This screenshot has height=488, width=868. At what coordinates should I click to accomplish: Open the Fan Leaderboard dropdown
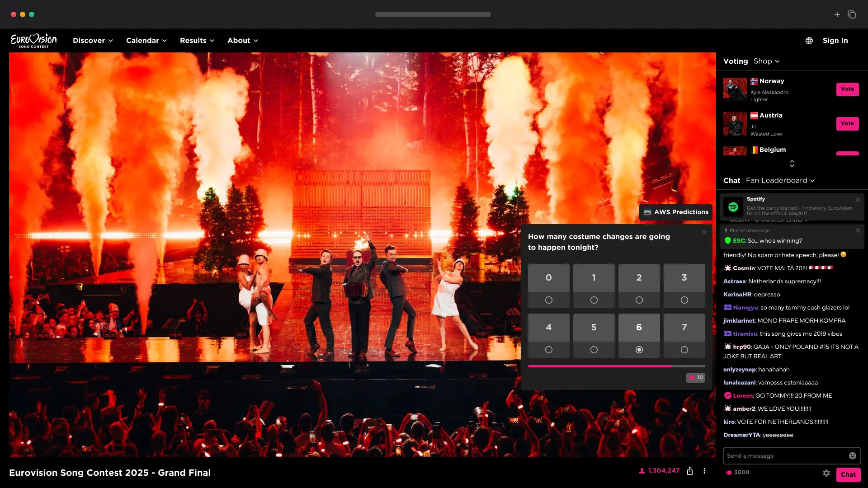(x=780, y=180)
